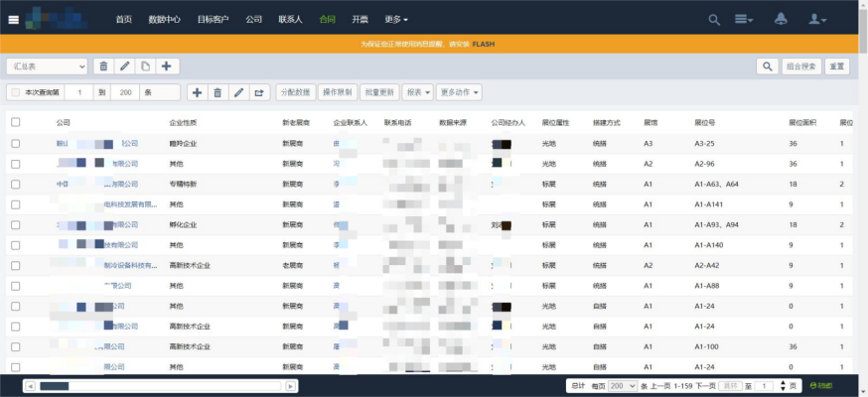This screenshot has width=868, height=397.
Task: Click the page number input field in footer
Action: 763,385
